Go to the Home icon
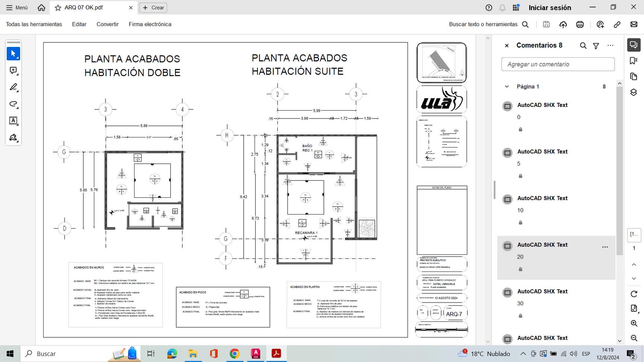Viewport: 644px width, 362px height. 41,7
